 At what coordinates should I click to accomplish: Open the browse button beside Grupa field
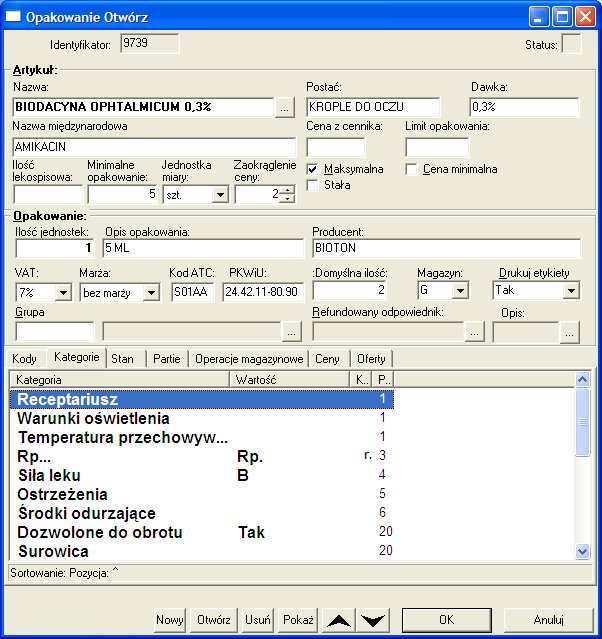(x=291, y=332)
